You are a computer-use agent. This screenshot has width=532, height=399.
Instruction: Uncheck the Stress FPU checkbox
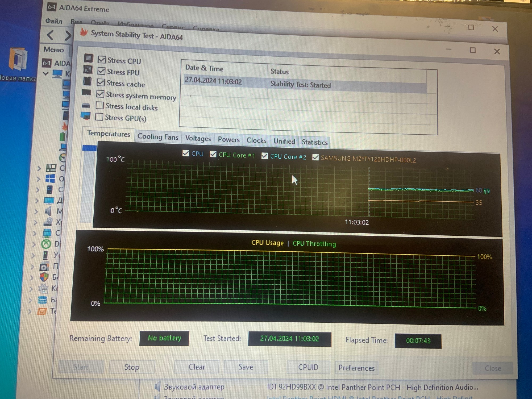[x=101, y=71]
